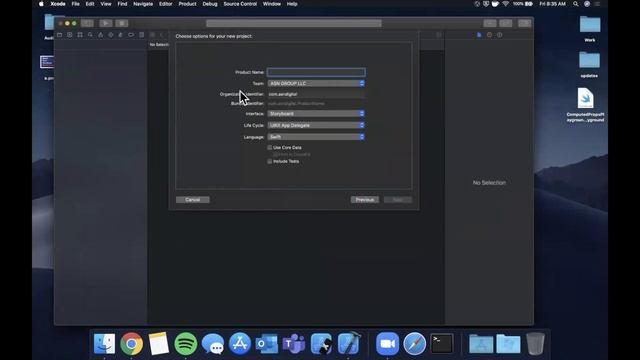
Task: Enable the Include Tests checkbox
Action: (x=269, y=161)
